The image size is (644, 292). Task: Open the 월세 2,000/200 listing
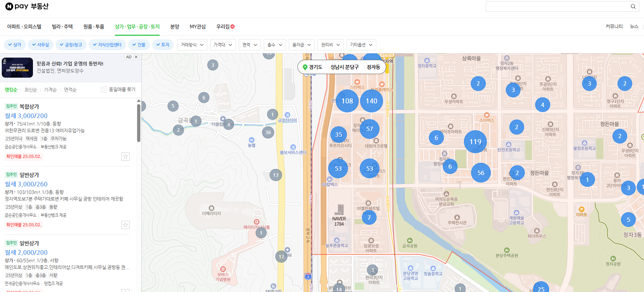(26, 253)
